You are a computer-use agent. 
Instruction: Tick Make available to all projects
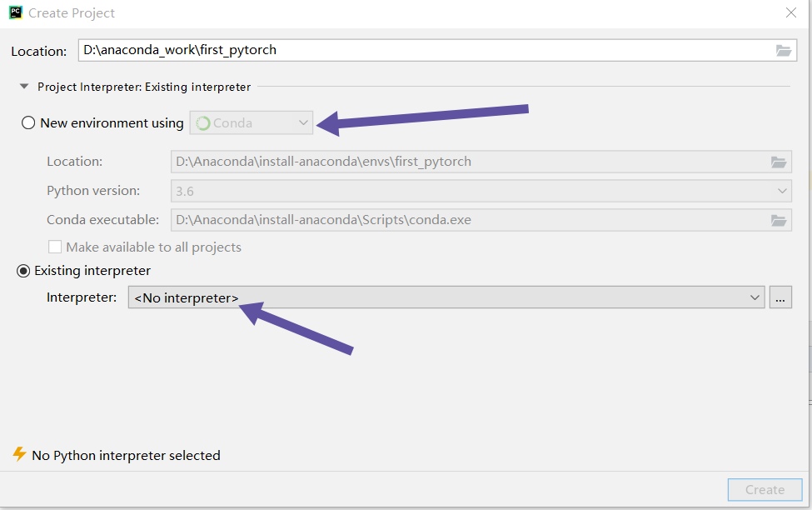pyautogui.click(x=55, y=247)
